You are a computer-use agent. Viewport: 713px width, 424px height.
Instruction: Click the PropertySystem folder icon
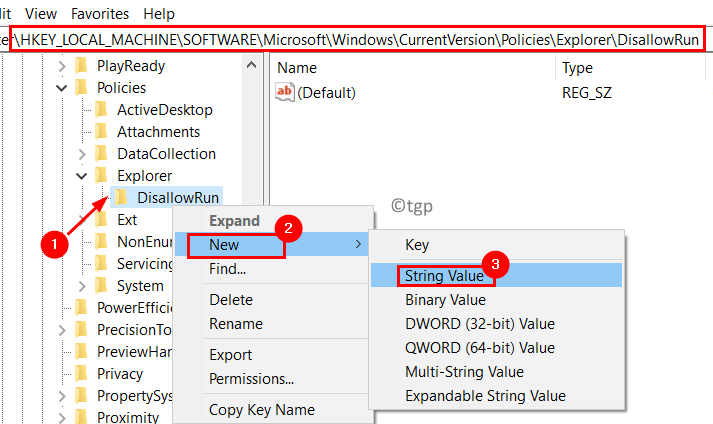[x=81, y=395]
